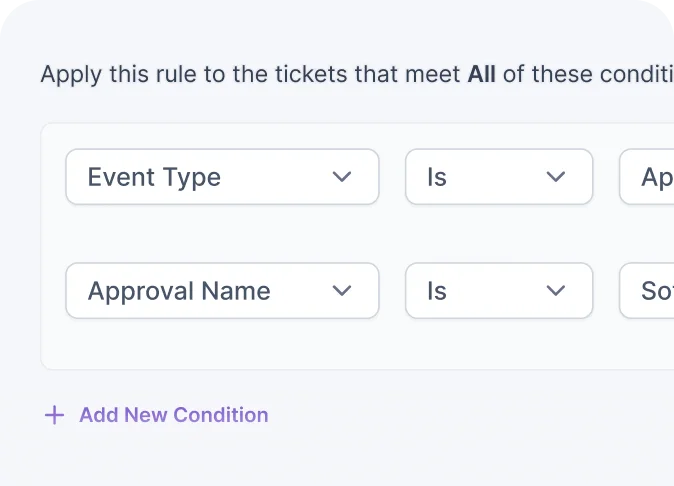Click the chevron in the second row's Is field
The width and height of the screenshot is (674, 486).
[x=556, y=291]
